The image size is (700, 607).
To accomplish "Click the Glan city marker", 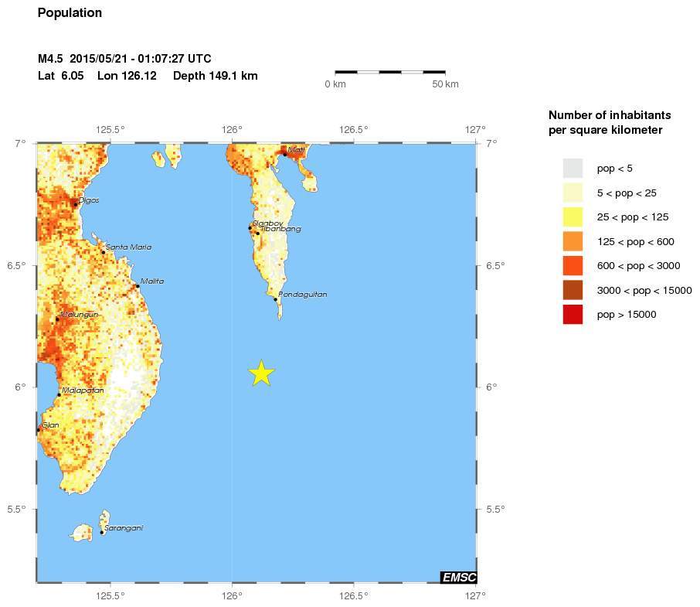I will point(39,429).
